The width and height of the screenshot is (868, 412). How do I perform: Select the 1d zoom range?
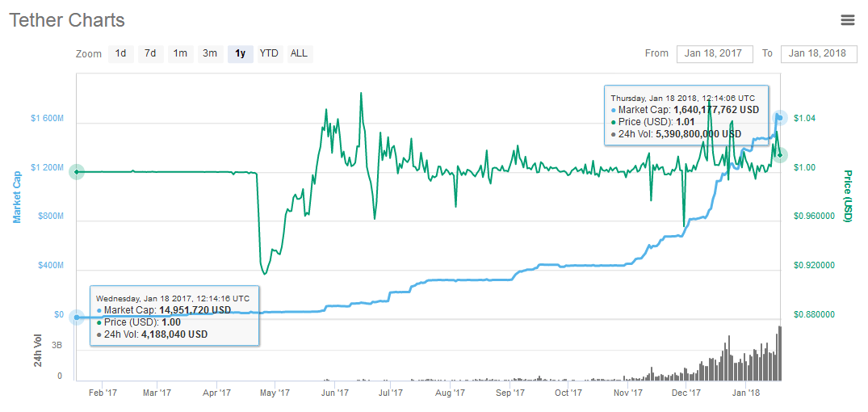(x=120, y=54)
